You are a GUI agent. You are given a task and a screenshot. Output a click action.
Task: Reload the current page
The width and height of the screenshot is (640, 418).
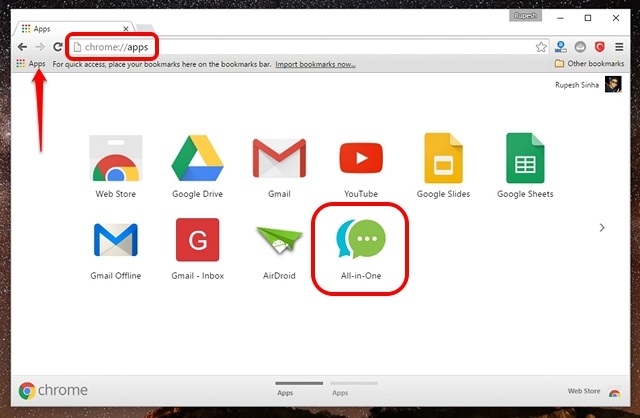click(58, 47)
